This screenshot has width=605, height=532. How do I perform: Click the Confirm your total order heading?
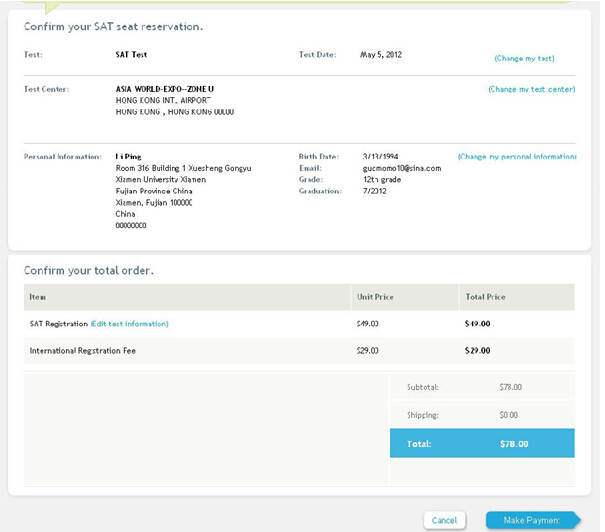coord(88,271)
